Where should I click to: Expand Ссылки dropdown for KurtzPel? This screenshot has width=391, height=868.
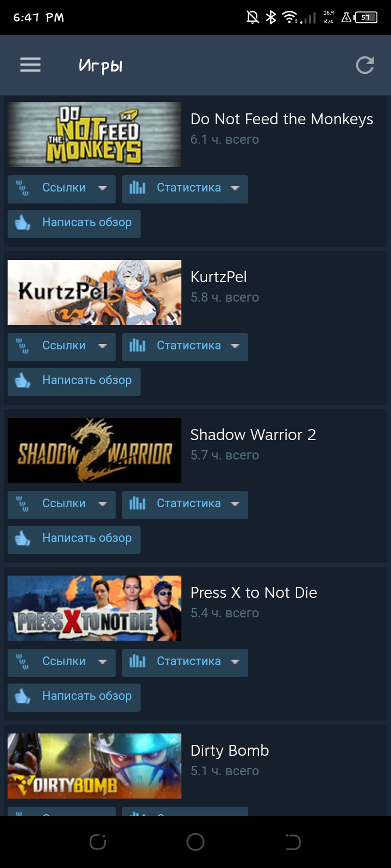click(61, 347)
